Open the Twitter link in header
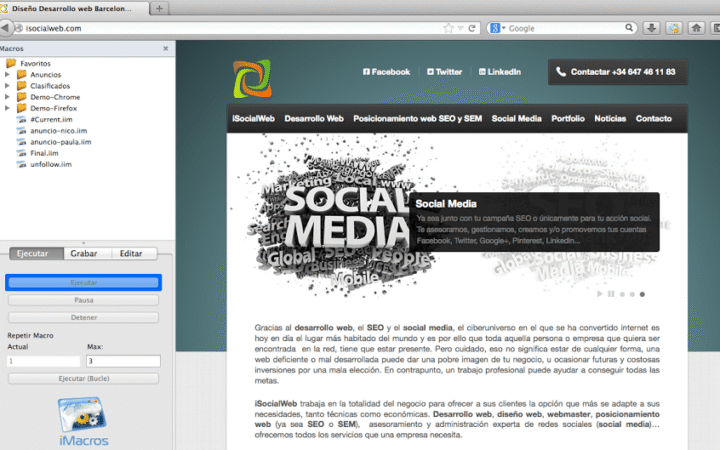 [x=444, y=72]
